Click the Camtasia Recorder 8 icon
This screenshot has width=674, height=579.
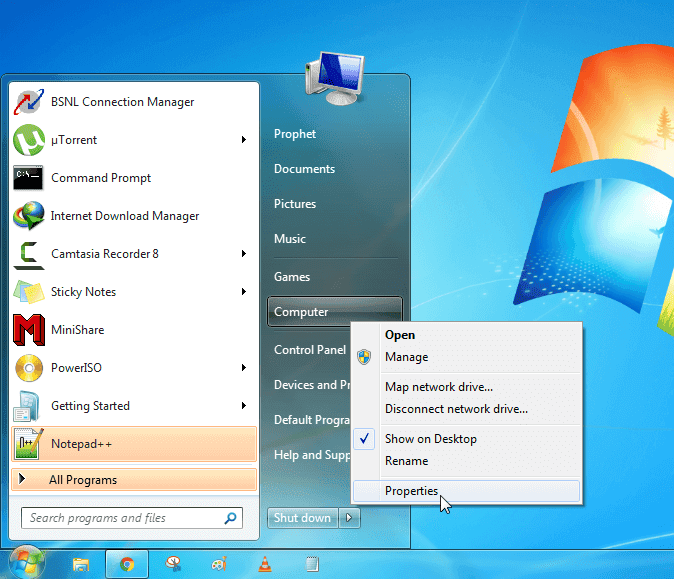click(x=28, y=254)
